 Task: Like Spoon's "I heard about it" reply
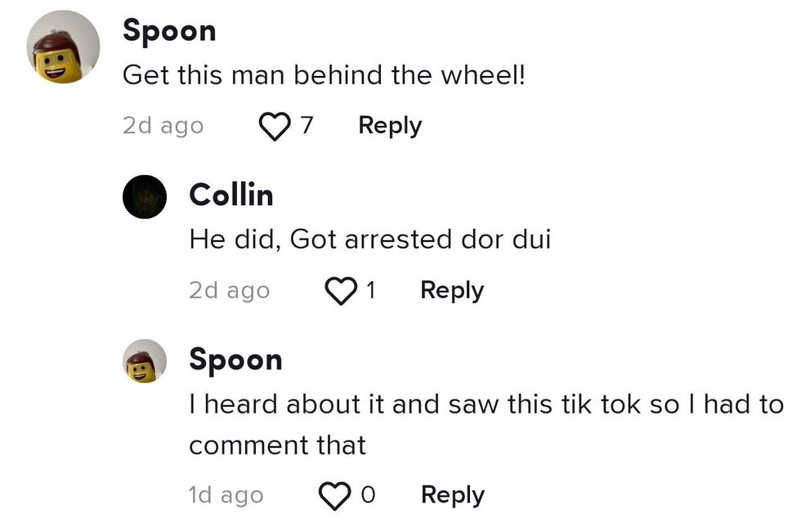333,495
